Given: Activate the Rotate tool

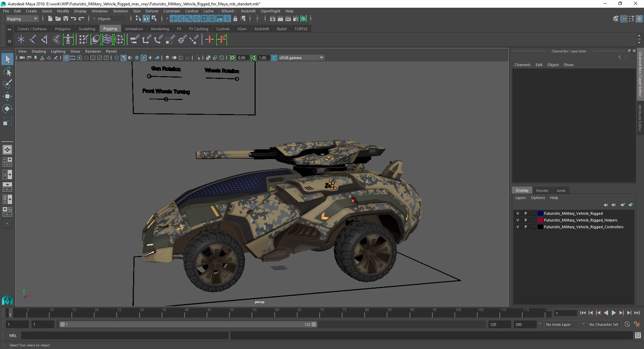Looking at the screenshot, I should [x=7, y=109].
